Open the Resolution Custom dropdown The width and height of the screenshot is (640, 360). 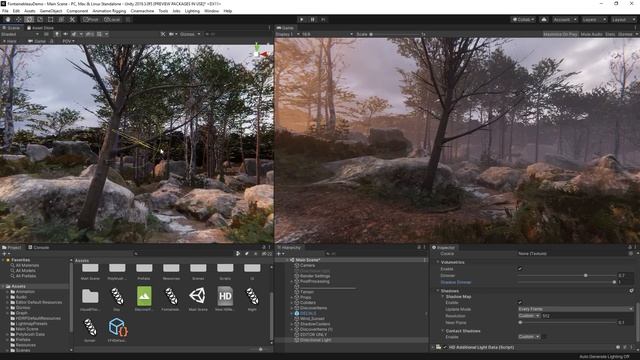click(x=529, y=316)
